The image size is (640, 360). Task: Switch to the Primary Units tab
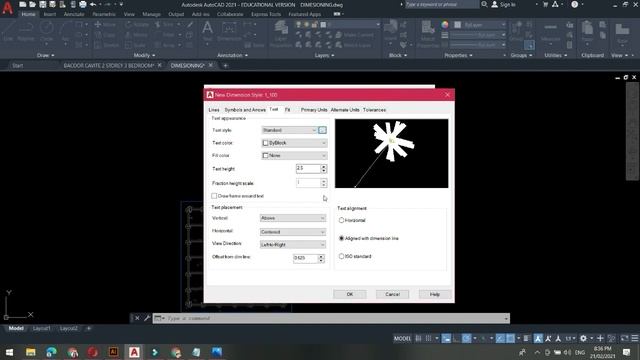314,110
